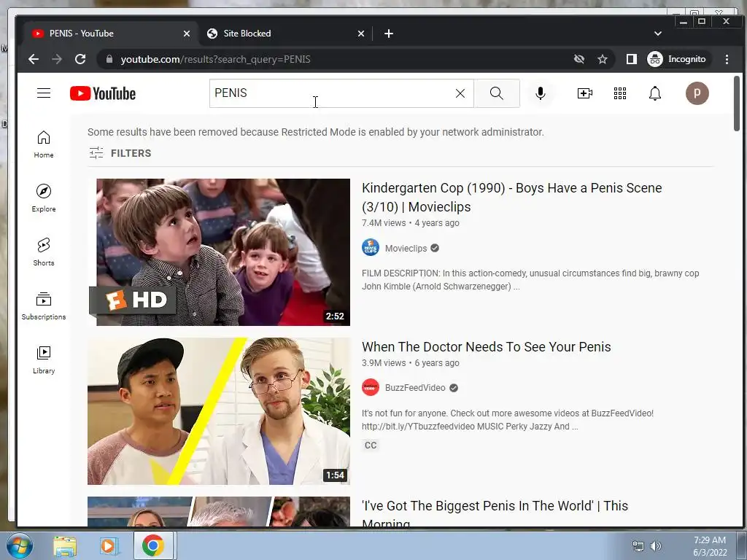Open the BuzzFeed doctor video thumbnail
The image size is (747, 560).
pos(219,411)
